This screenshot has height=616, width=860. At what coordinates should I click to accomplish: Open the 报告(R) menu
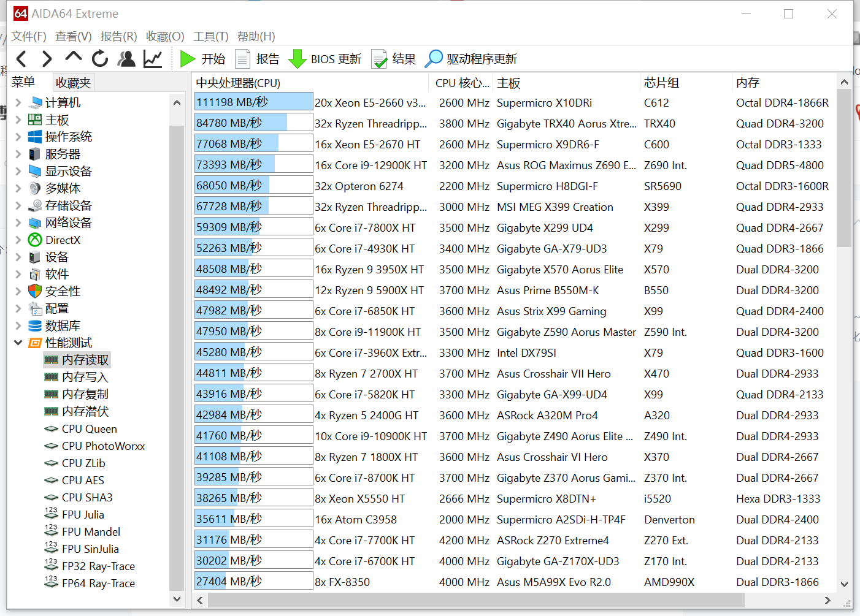tap(119, 37)
